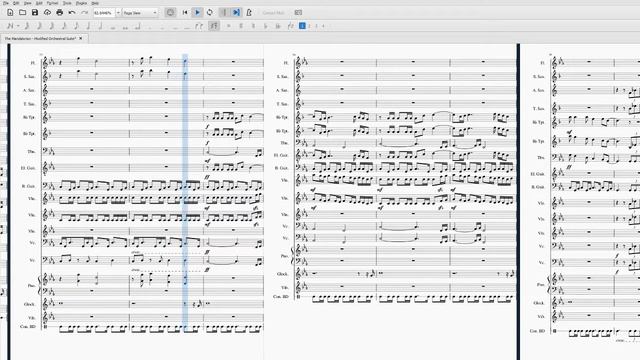Open the Tools menu
Screen dimensions: 640x360
pyautogui.click(x=67, y=3)
